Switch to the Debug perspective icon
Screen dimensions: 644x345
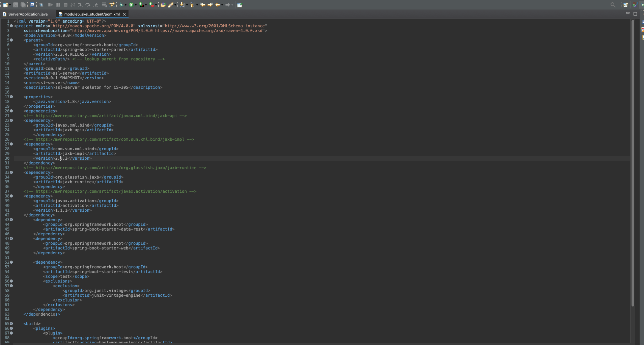click(x=642, y=5)
